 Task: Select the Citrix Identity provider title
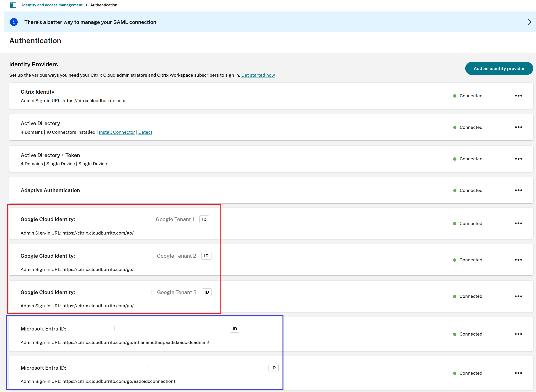pos(38,92)
